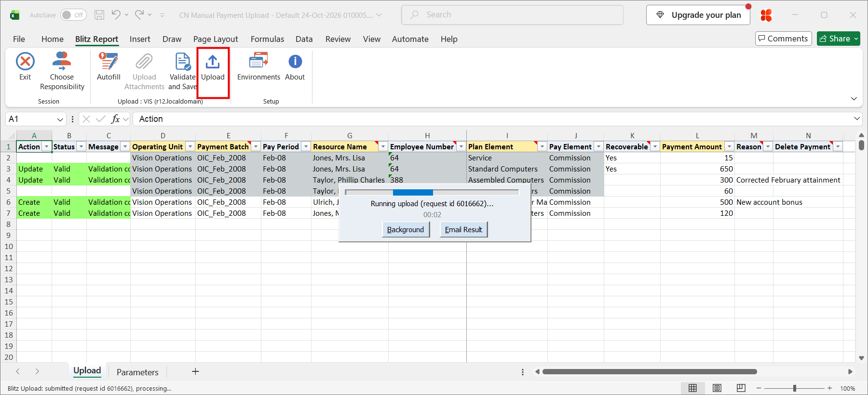Image resolution: width=868 pixels, height=395 pixels.
Task: Click the insert function fx icon
Action: click(x=115, y=119)
